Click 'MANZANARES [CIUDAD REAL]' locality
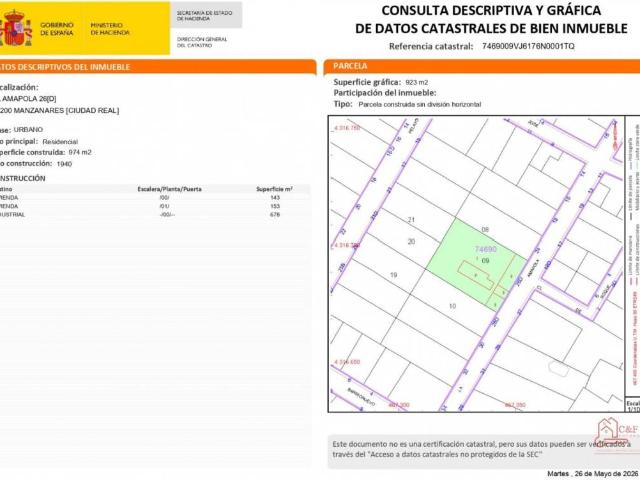 point(66,111)
